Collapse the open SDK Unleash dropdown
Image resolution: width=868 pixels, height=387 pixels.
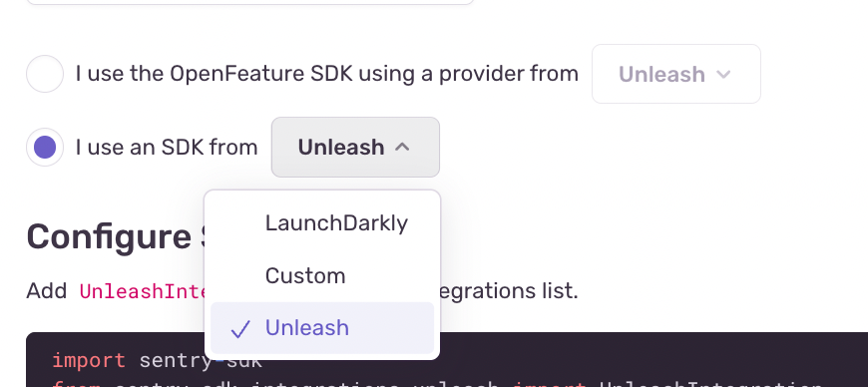355,148
